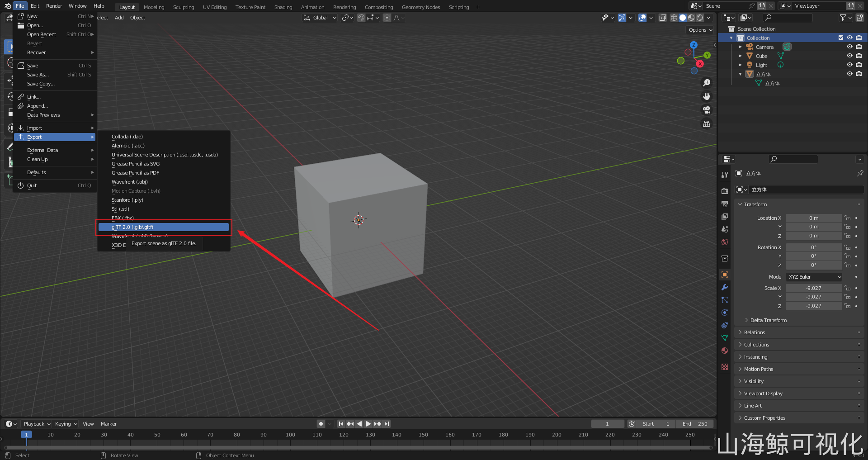Switch to Material Preview shading

[x=691, y=18]
